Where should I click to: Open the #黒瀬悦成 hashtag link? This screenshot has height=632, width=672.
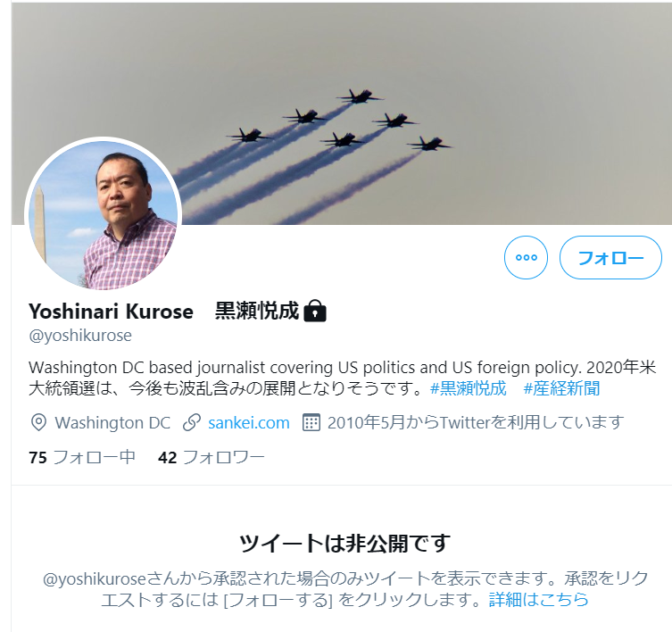tap(468, 388)
